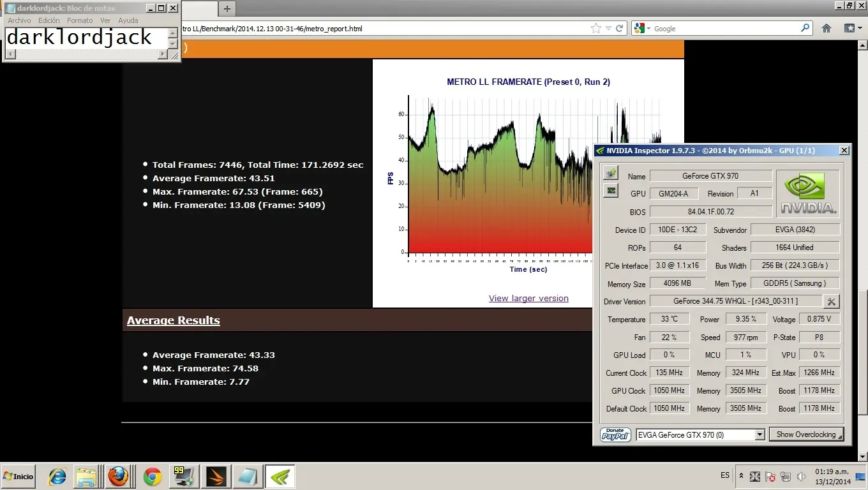Open the URL history dropdown arrow

(608, 28)
